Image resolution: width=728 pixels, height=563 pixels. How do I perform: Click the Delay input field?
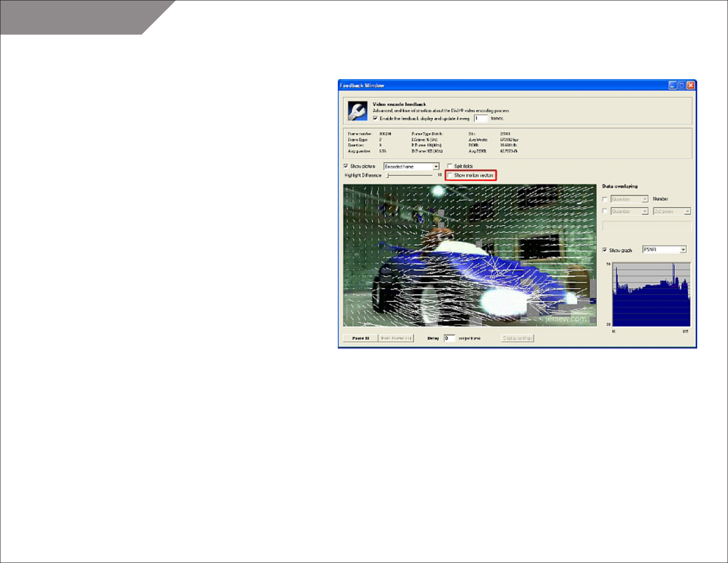point(449,338)
